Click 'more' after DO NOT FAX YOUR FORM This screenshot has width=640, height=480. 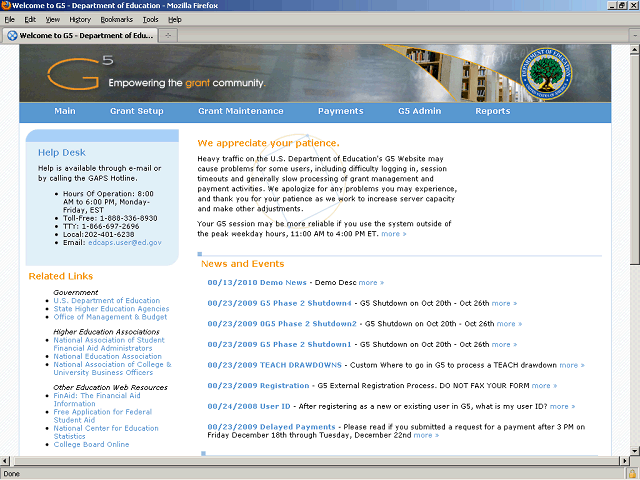(544, 386)
